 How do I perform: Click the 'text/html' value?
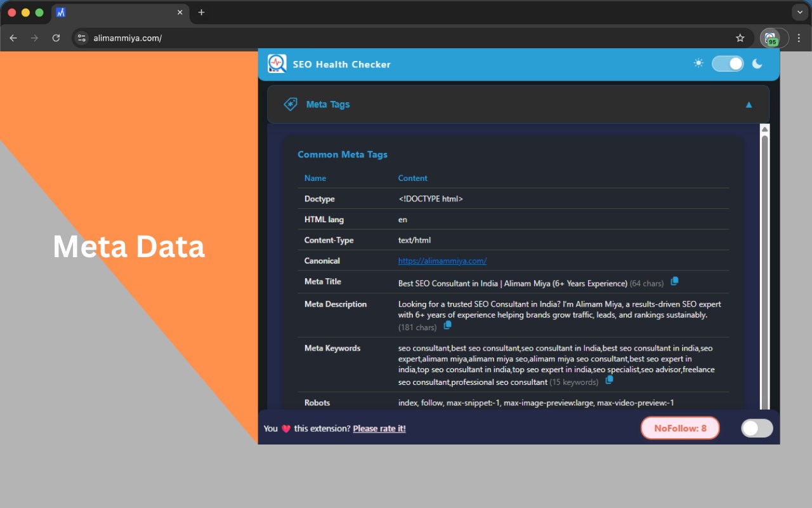(415, 240)
